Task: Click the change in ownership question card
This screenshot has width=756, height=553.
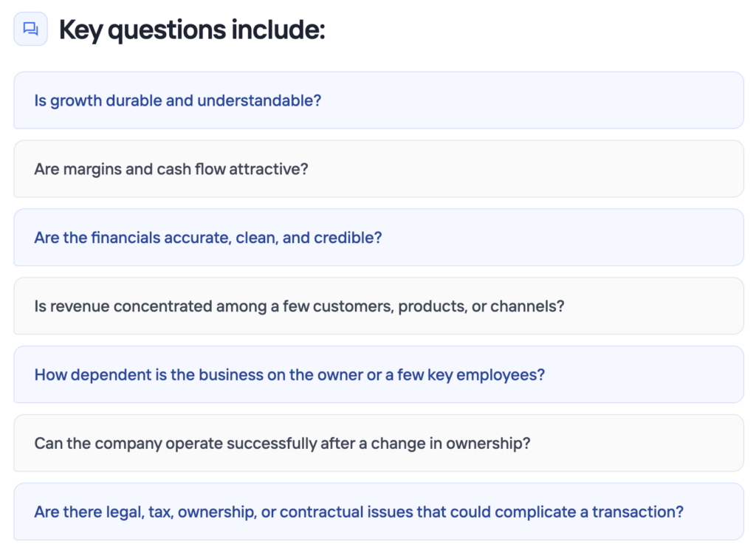Action: pyautogui.click(x=379, y=442)
